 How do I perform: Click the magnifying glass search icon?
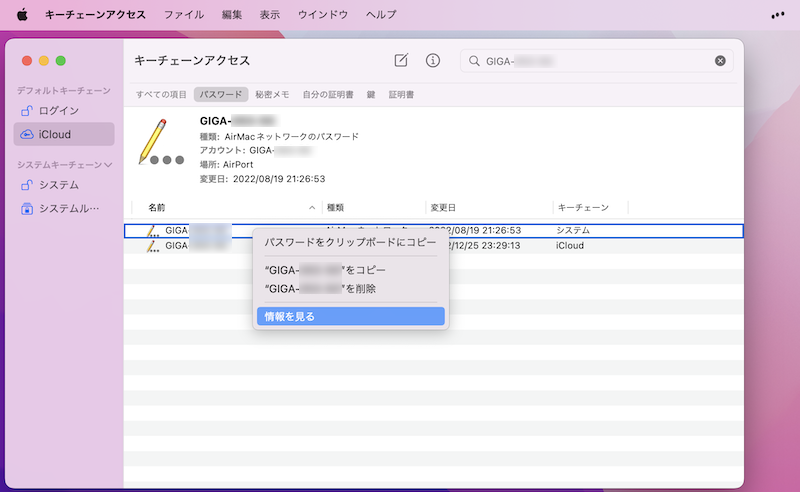point(473,61)
